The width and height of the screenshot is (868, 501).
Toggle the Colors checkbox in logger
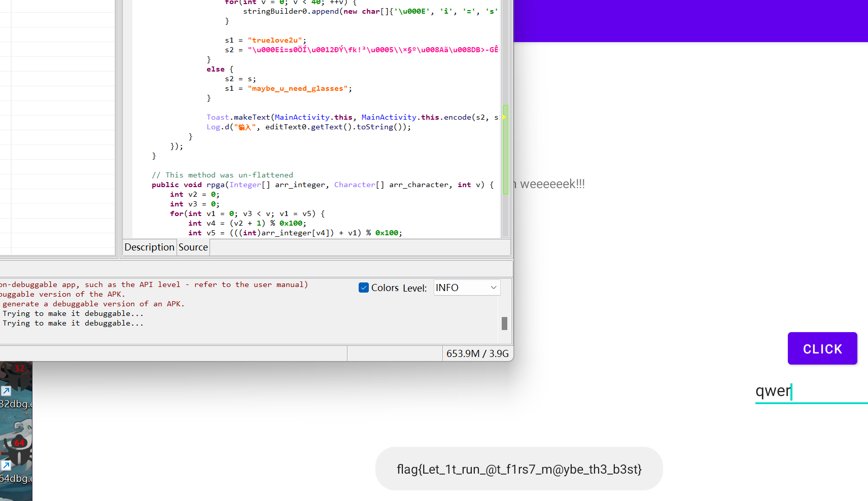[x=363, y=288]
